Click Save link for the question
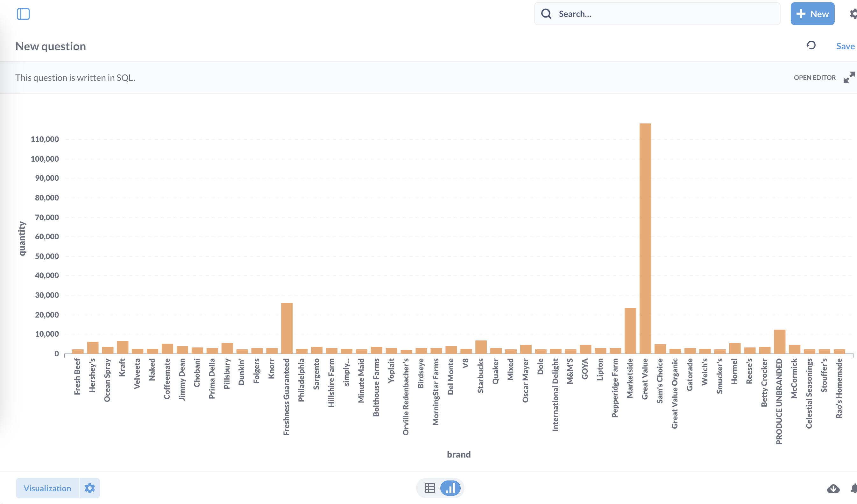 click(845, 46)
